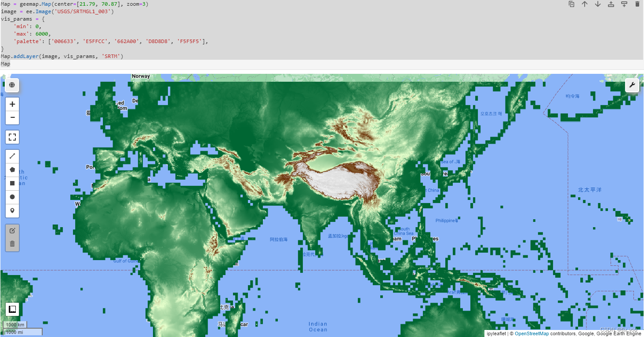
Task: Click the duplicate cell icon
Action: coord(571,4)
